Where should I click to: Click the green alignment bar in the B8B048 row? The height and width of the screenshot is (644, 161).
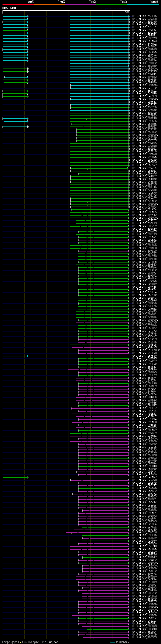tap(108, 629)
